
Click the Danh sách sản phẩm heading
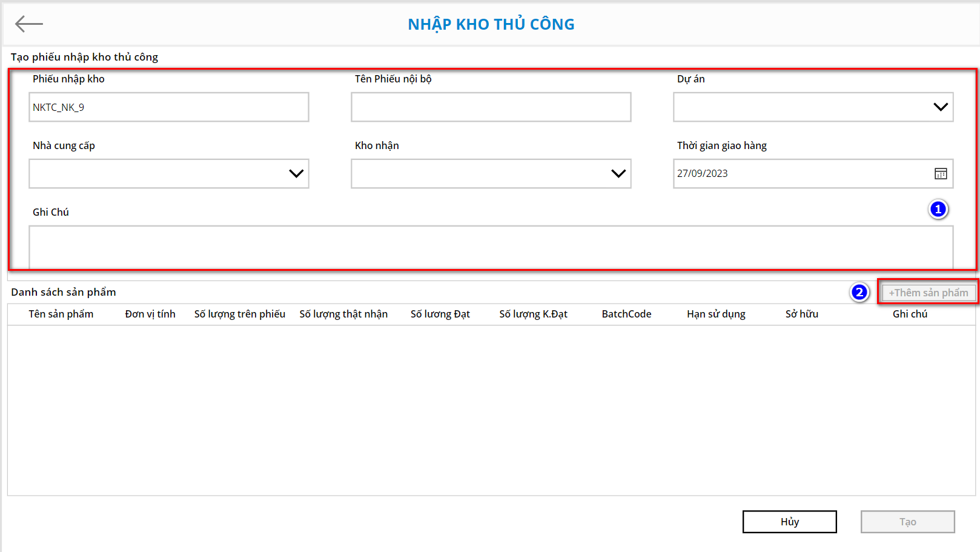[x=64, y=292]
